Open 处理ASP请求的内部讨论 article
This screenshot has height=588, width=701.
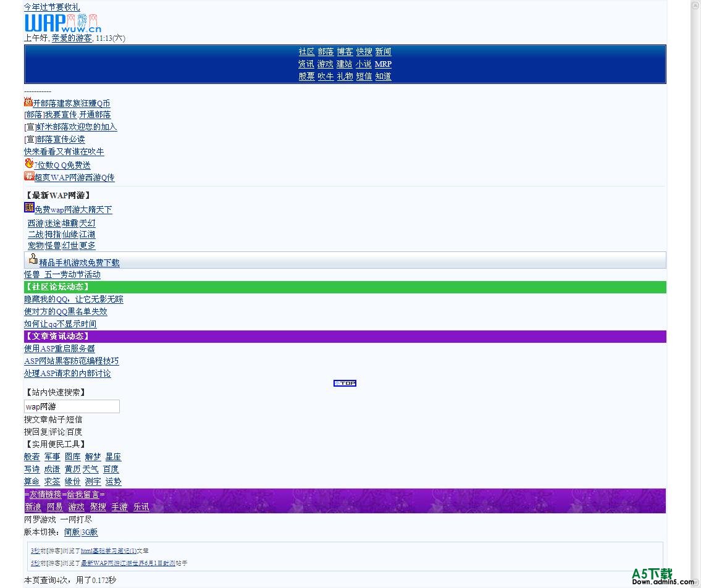(x=67, y=374)
